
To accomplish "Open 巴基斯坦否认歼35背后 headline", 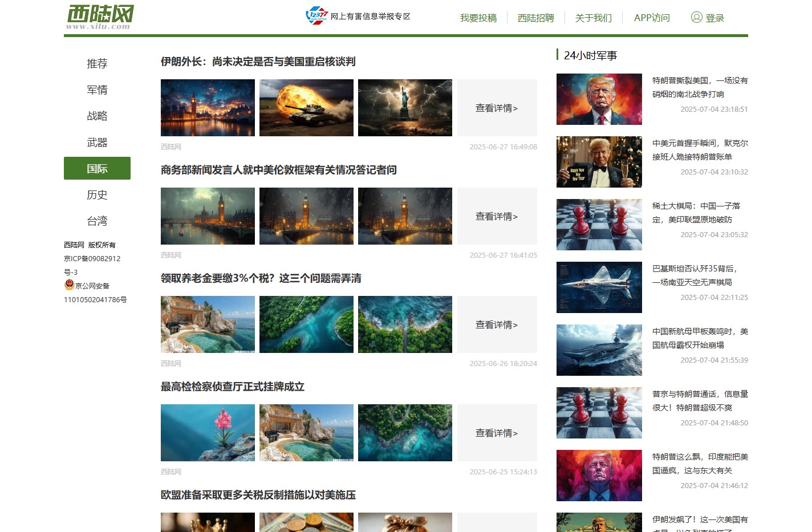I will pyautogui.click(x=695, y=275).
